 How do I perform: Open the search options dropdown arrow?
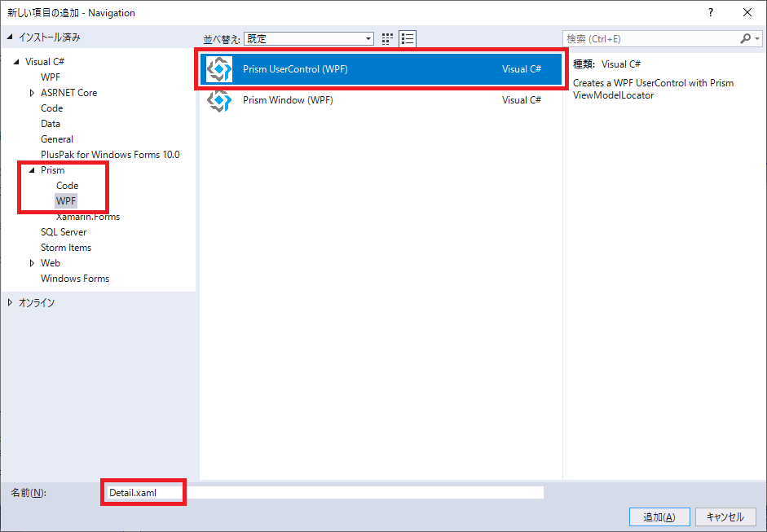click(x=757, y=38)
